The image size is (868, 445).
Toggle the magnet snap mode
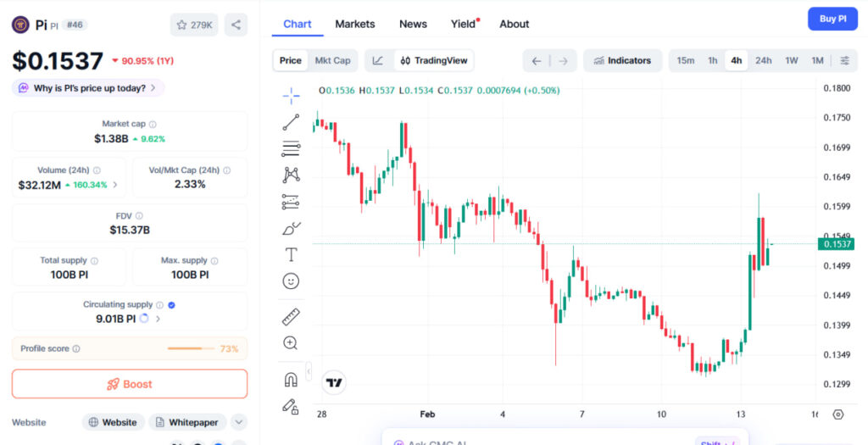pyautogui.click(x=291, y=380)
